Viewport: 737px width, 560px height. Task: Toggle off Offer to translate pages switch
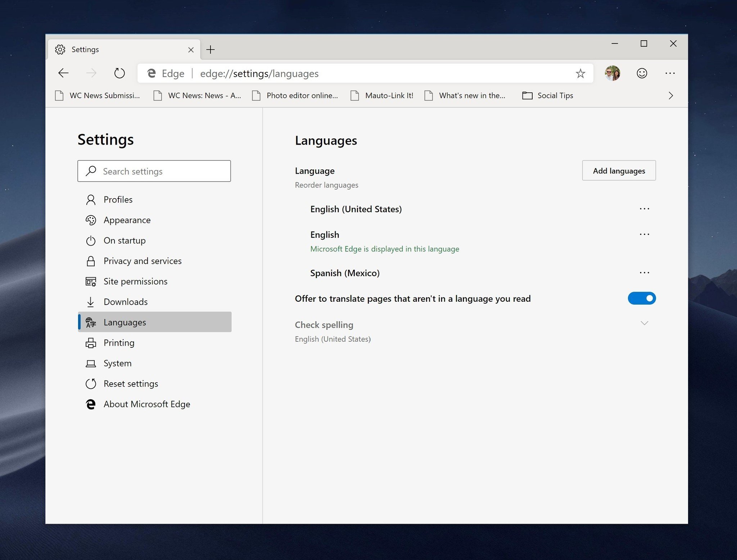tap(642, 298)
